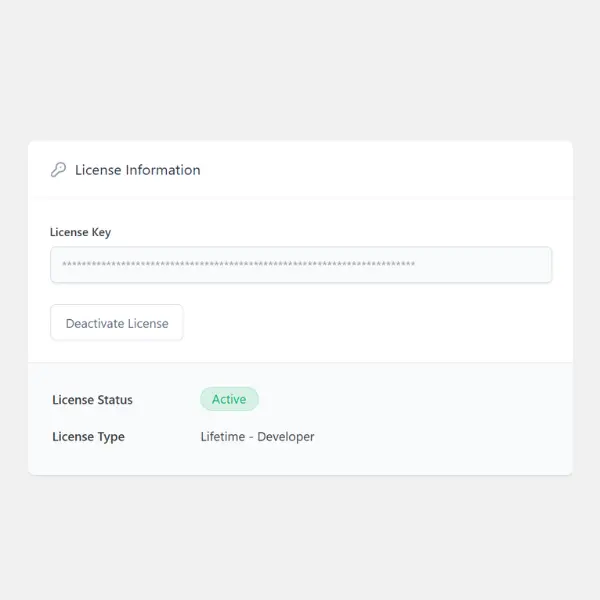Click the word Status in License Status label
The width and height of the screenshot is (600, 600).
[x=115, y=400]
